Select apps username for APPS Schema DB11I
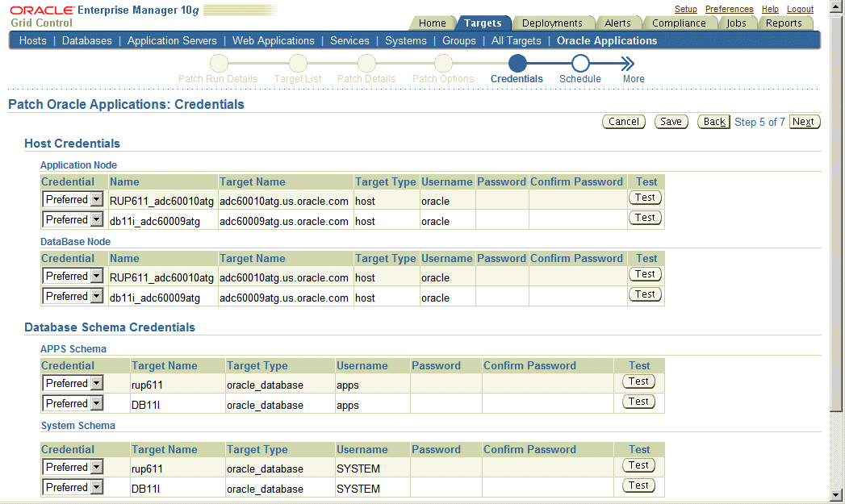Screen dimensions: 845x504 348,406
